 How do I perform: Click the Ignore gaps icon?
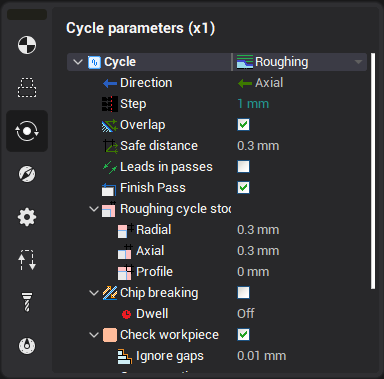[x=125, y=356]
